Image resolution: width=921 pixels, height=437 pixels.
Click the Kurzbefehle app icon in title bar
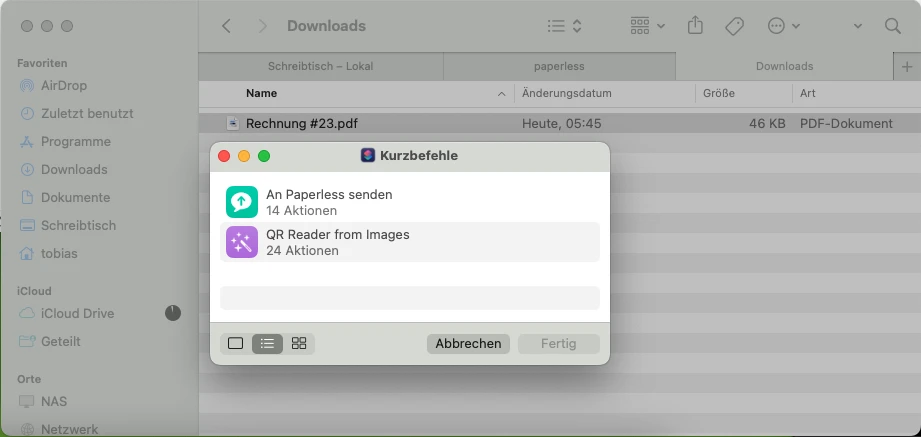[368, 156]
